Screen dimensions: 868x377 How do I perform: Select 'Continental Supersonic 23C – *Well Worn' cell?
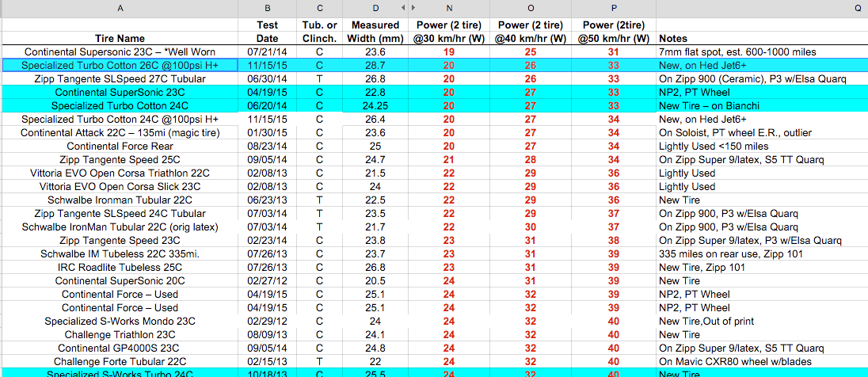coord(120,52)
